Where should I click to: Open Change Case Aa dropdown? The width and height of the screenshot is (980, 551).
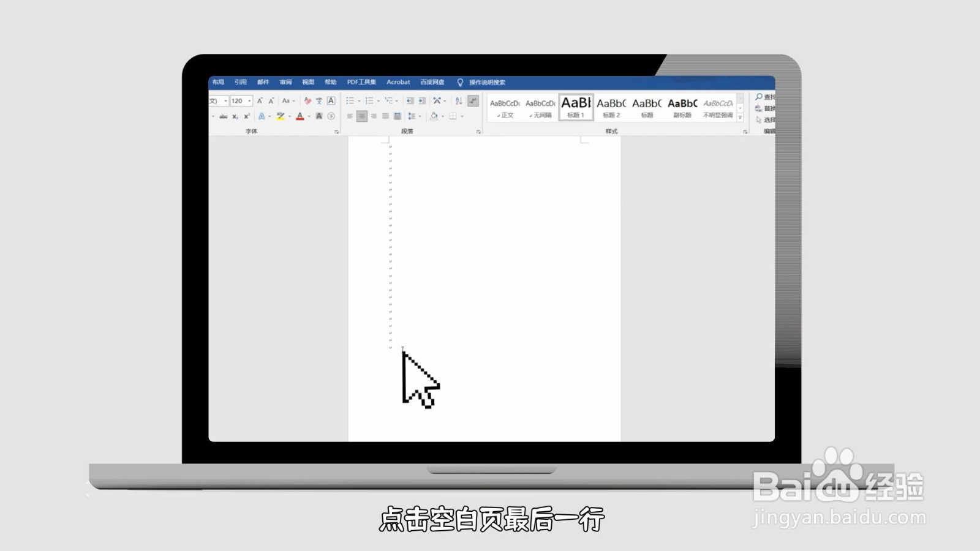[288, 101]
